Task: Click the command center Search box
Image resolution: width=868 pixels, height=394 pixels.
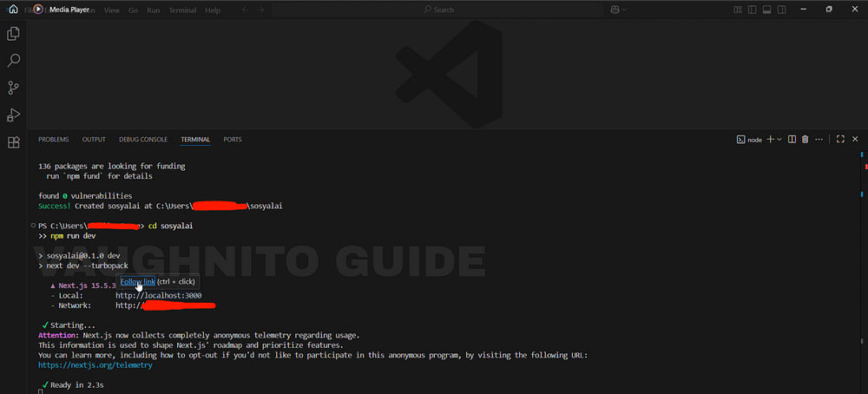Action: point(437,10)
